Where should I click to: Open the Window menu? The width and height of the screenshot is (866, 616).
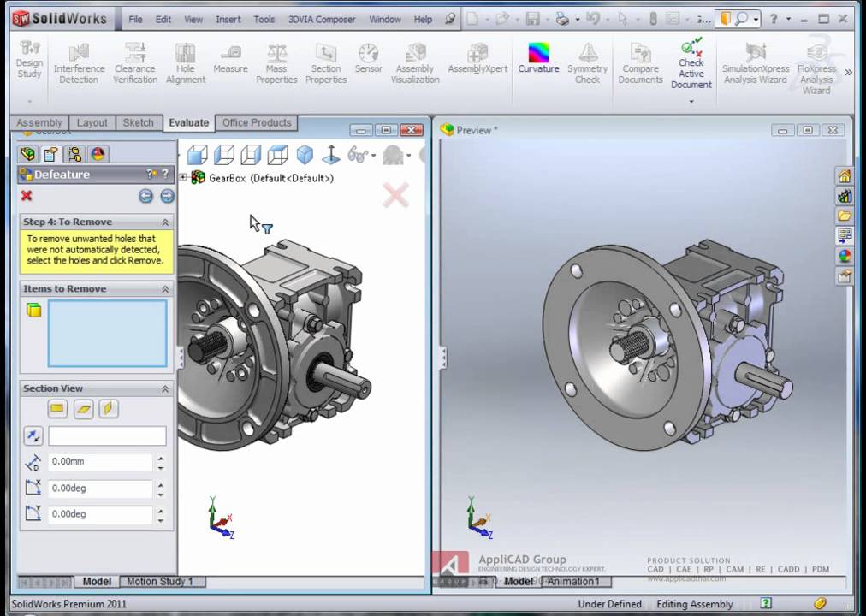385,20
